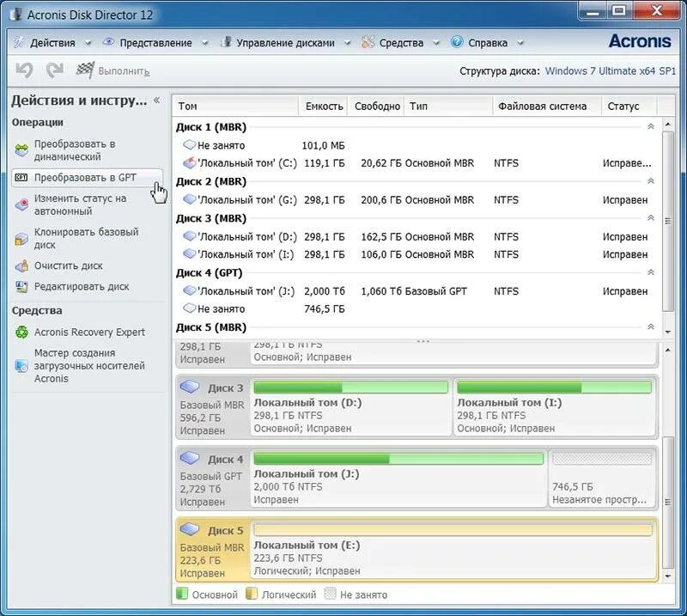Click the volume icon of C: drive row
The height and width of the screenshot is (616, 687).
(x=189, y=163)
